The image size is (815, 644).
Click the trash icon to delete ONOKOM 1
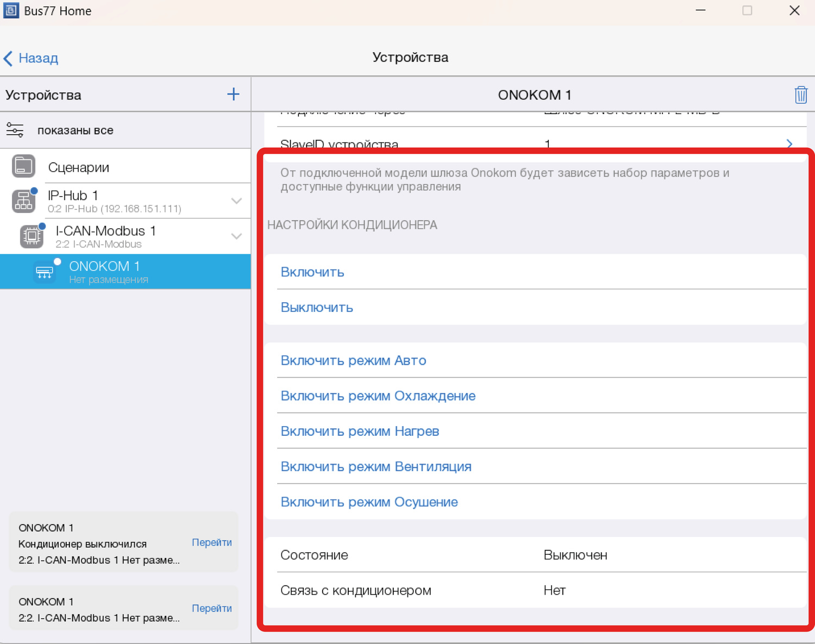pyautogui.click(x=800, y=95)
